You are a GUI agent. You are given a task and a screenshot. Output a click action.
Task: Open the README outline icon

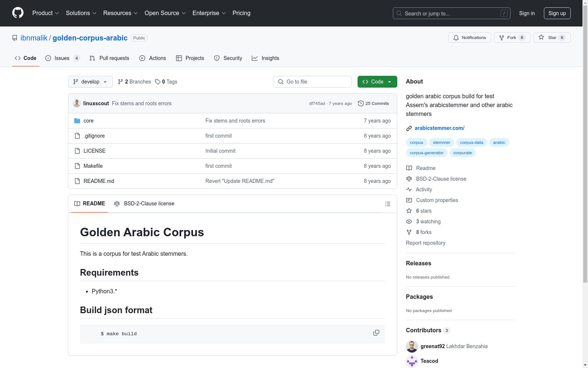pos(387,204)
